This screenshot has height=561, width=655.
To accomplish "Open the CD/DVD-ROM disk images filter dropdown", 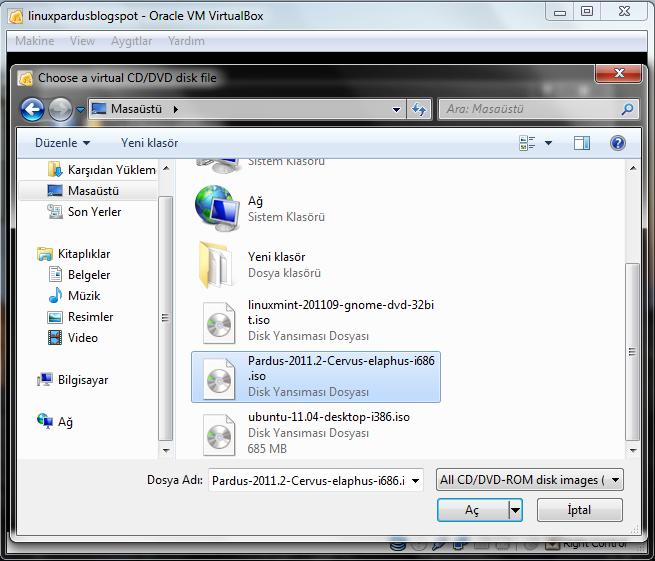I will 530,480.
